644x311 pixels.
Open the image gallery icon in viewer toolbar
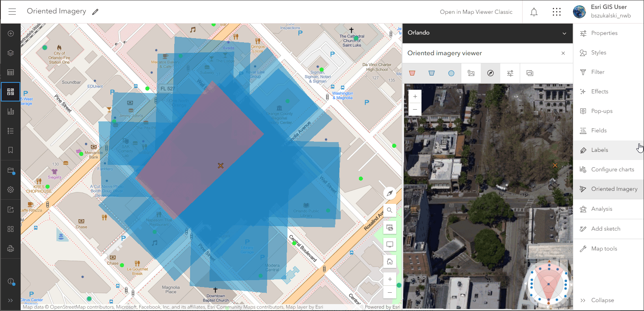(529, 73)
